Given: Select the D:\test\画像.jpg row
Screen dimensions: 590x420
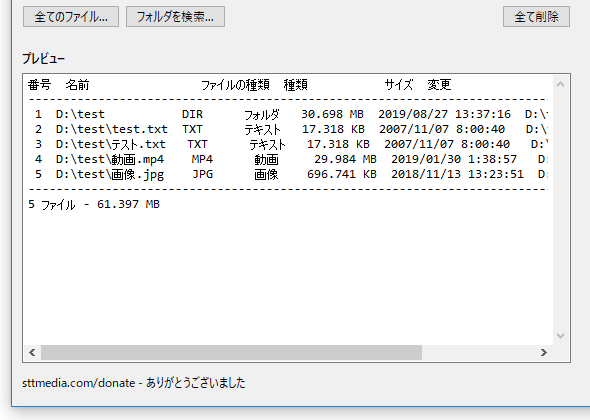Looking at the screenshot, I should (288, 174).
